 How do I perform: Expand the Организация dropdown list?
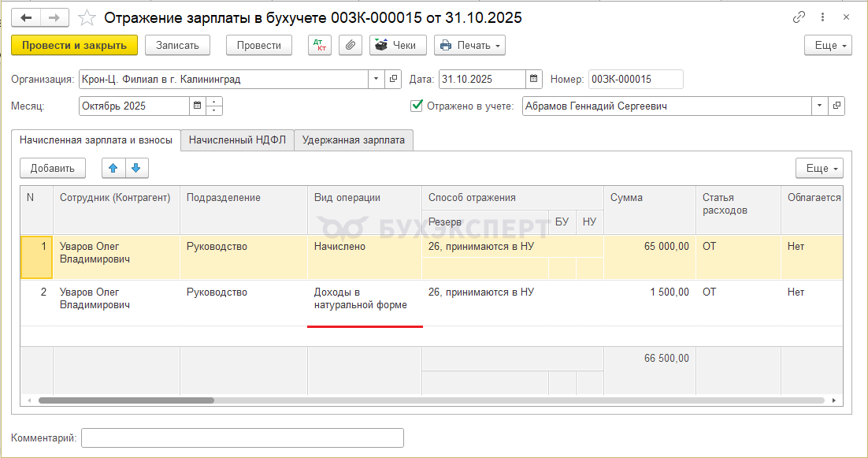tap(376, 79)
